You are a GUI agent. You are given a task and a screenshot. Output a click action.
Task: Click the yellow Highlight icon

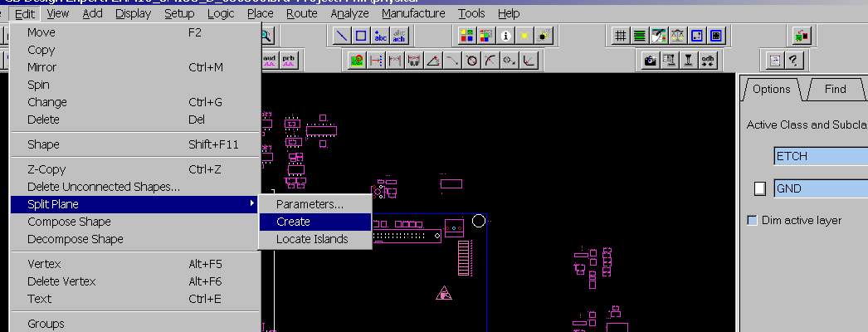[x=524, y=36]
